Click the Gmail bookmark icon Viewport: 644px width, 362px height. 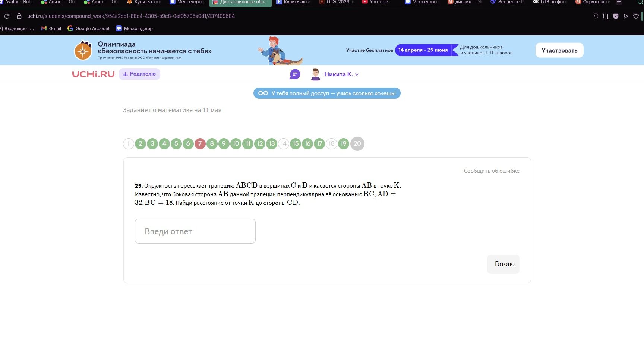[44, 28]
